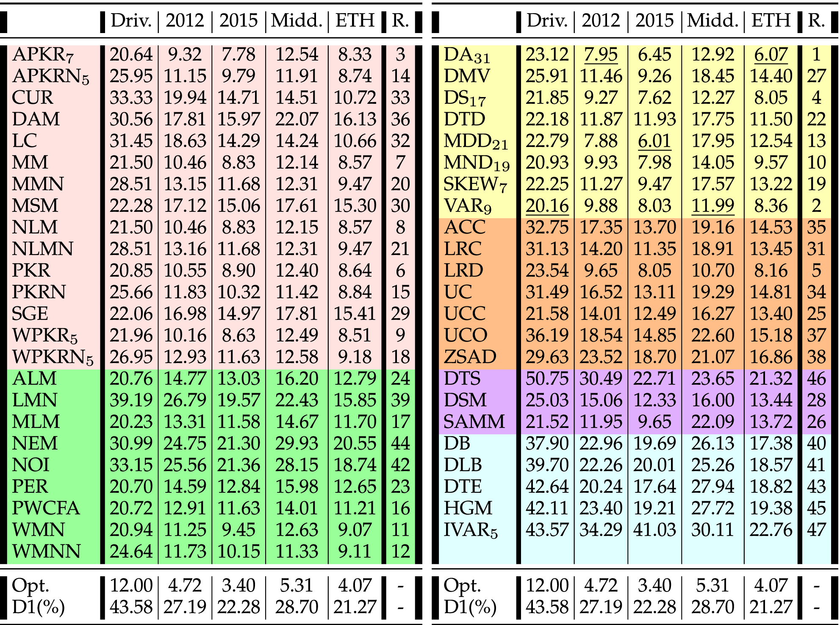The image size is (840, 625).
Task: Select the R. header in right table
Action: [x=816, y=20]
